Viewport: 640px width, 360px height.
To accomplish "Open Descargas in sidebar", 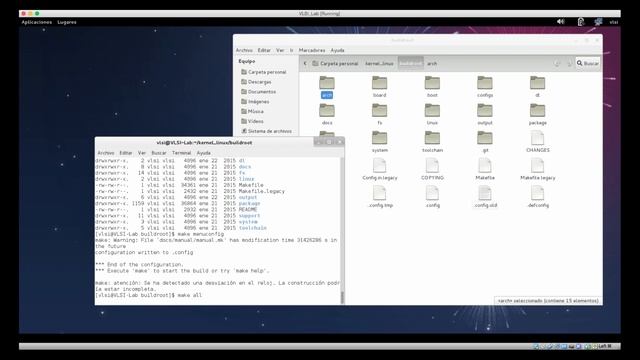I will click(256, 82).
